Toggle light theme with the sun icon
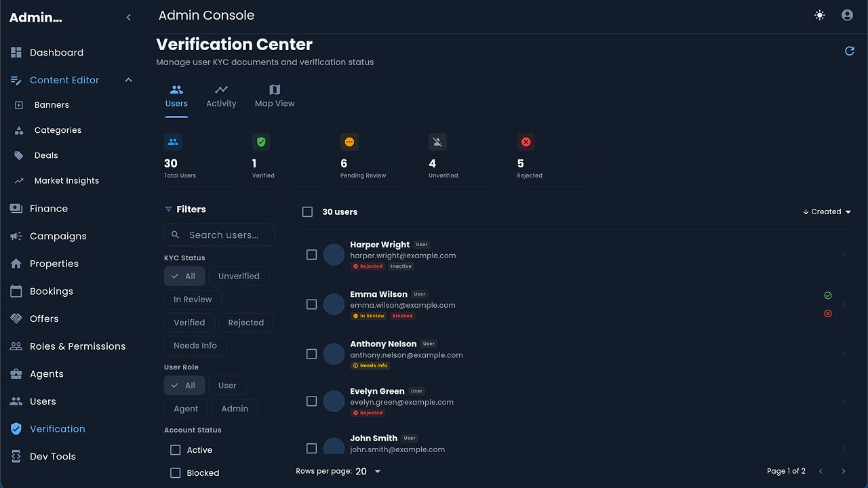 820,15
